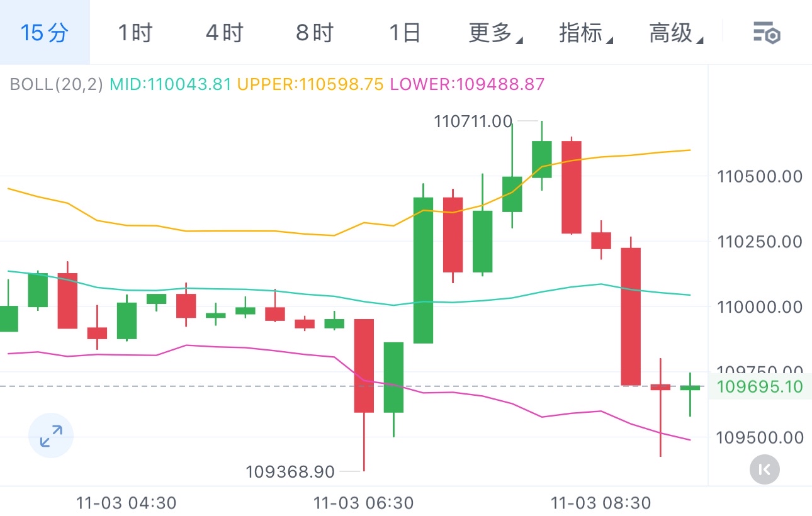
Task: Click the 110500.00 price axis label
Action: 760,176
